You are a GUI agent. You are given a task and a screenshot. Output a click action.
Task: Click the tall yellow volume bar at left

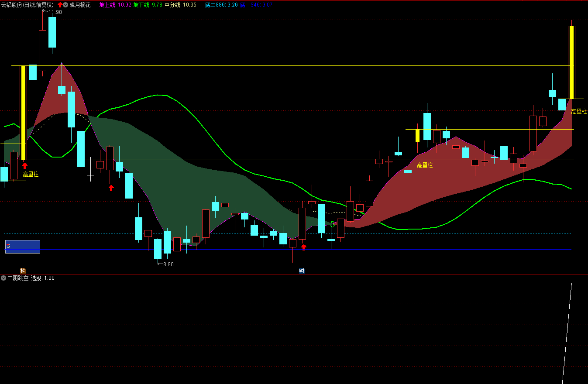tap(23, 113)
